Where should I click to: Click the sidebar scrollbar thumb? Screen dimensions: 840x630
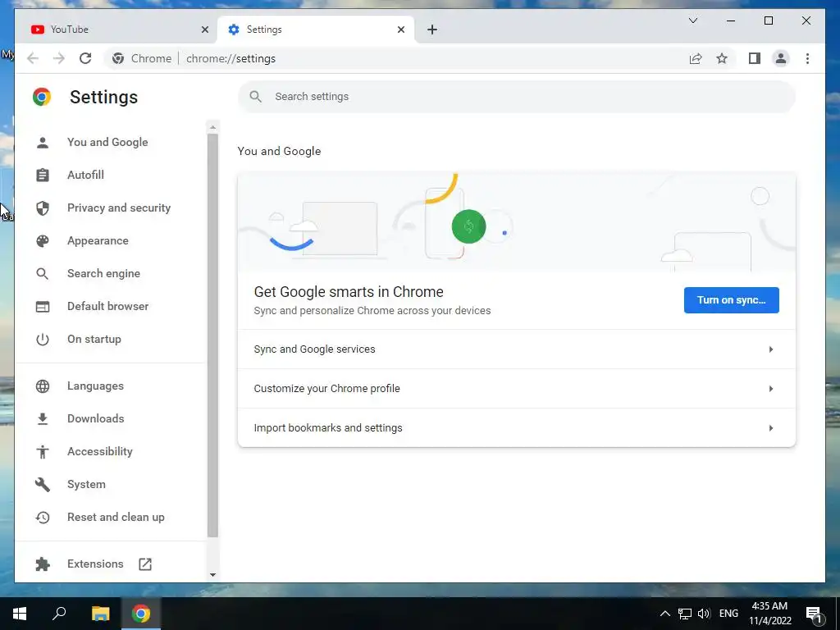(x=212, y=335)
